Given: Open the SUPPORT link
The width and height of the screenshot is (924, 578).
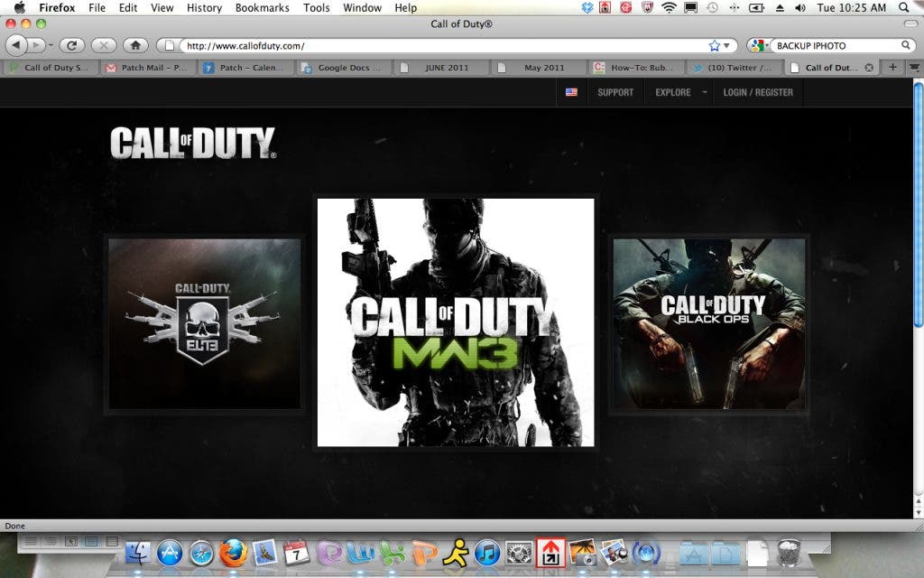Looking at the screenshot, I should click(615, 93).
